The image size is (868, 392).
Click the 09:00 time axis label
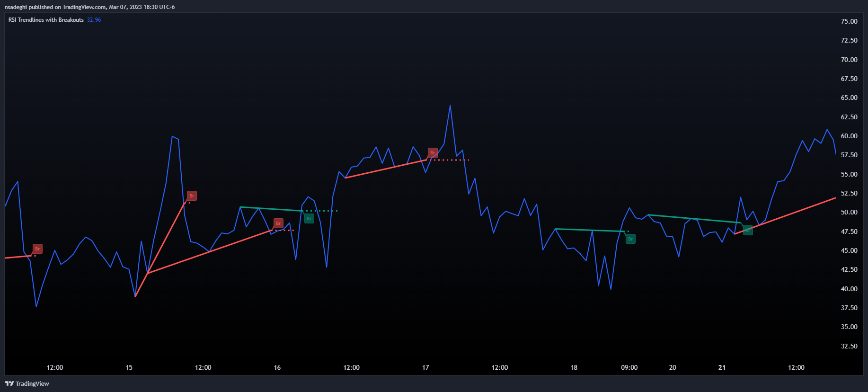point(629,367)
